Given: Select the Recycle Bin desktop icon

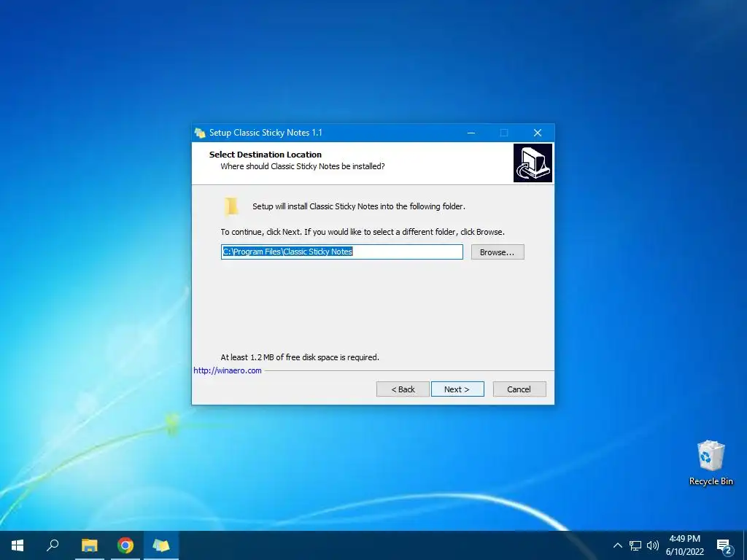Looking at the screenshot, I should tap(711, 463).
